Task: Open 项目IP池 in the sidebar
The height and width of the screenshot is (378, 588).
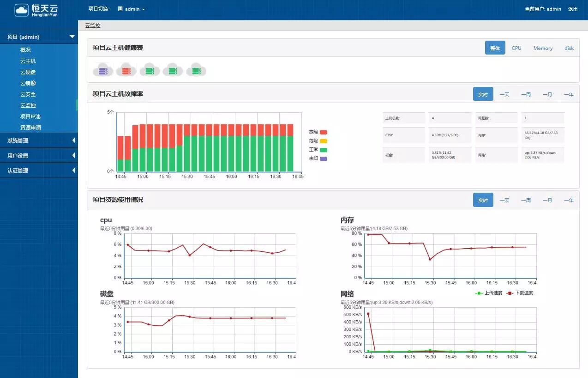Action: tap(30, 116)
